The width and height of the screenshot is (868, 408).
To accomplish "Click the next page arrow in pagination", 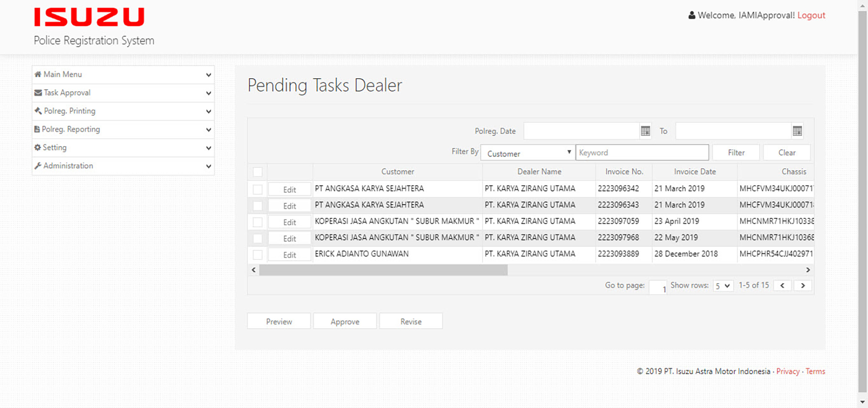I will 803,285.
